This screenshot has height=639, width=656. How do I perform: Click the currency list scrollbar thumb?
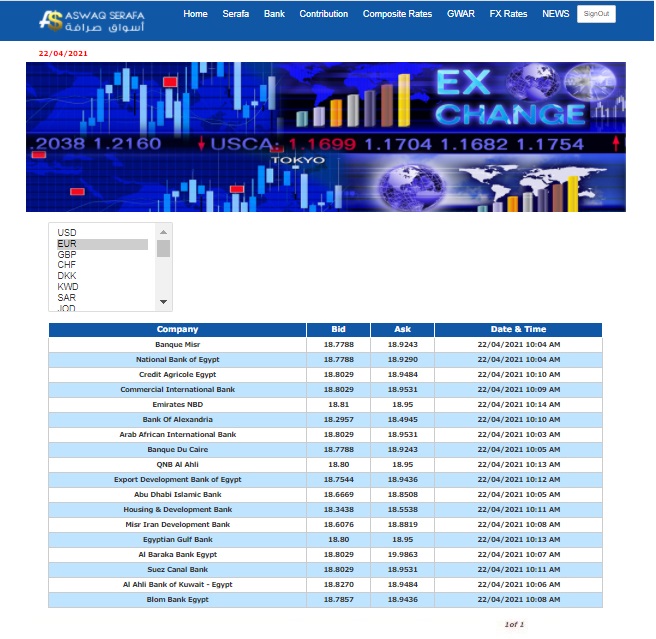pyautogui.click(x=164, y=249)
